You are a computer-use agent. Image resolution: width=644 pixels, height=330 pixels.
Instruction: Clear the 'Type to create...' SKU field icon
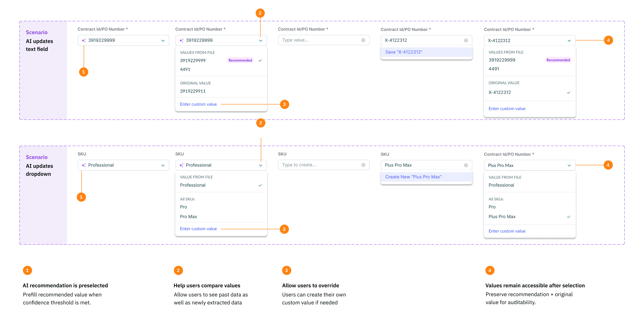point(363,165)
